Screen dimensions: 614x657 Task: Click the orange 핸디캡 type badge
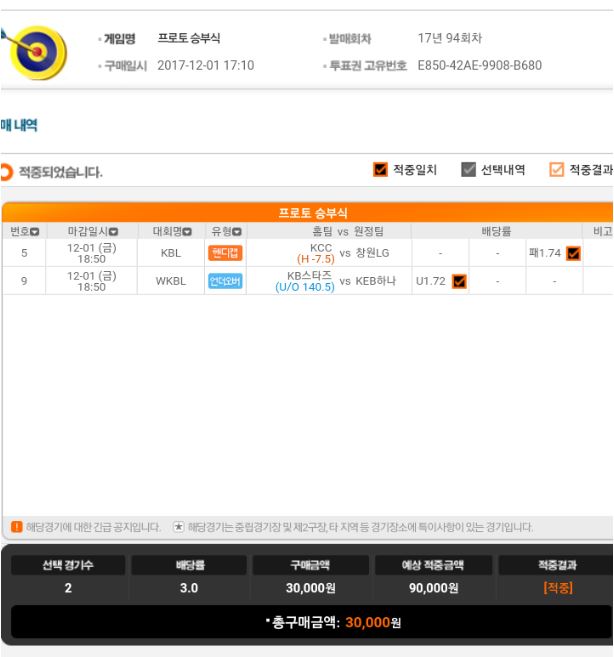click(225, 253)
